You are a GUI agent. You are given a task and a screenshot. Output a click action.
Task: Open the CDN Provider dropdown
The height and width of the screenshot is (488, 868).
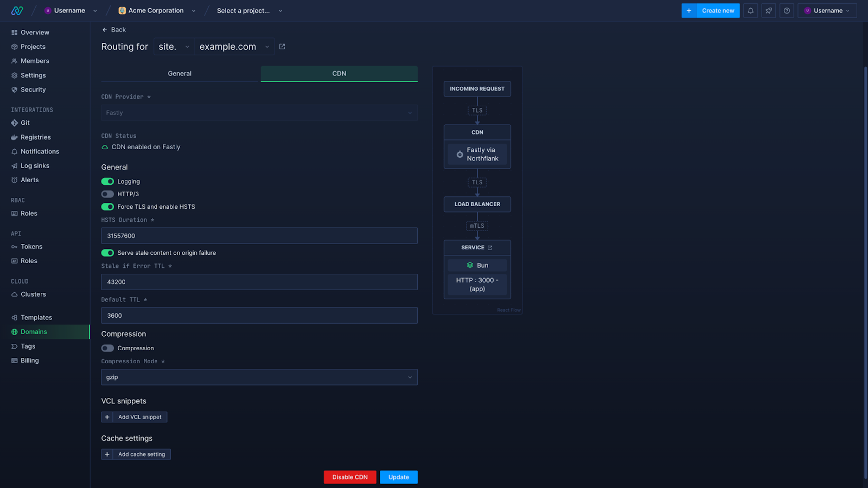click(259, 113)
